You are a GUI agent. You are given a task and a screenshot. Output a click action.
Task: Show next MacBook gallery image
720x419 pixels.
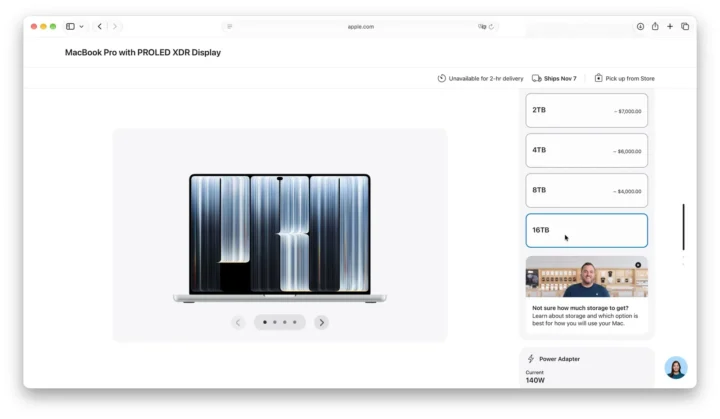(321, 323)
